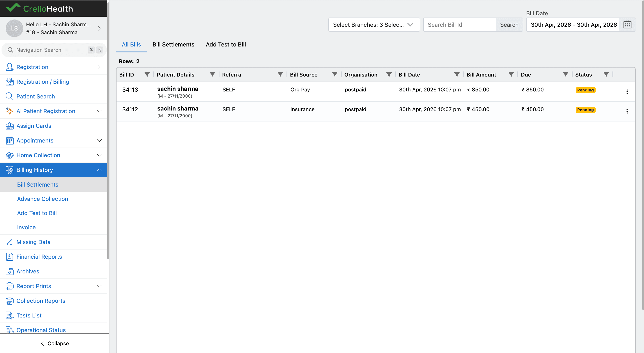Click the Home Collection icon
The height and width of the screenshot is (353, 644).
tap(9, 155)
